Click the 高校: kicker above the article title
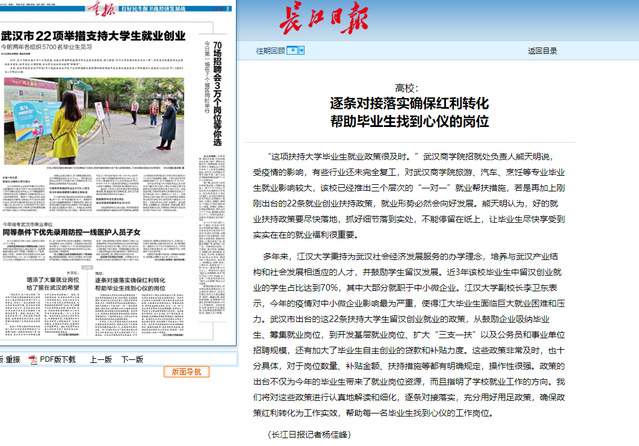 tap(406, 88)
